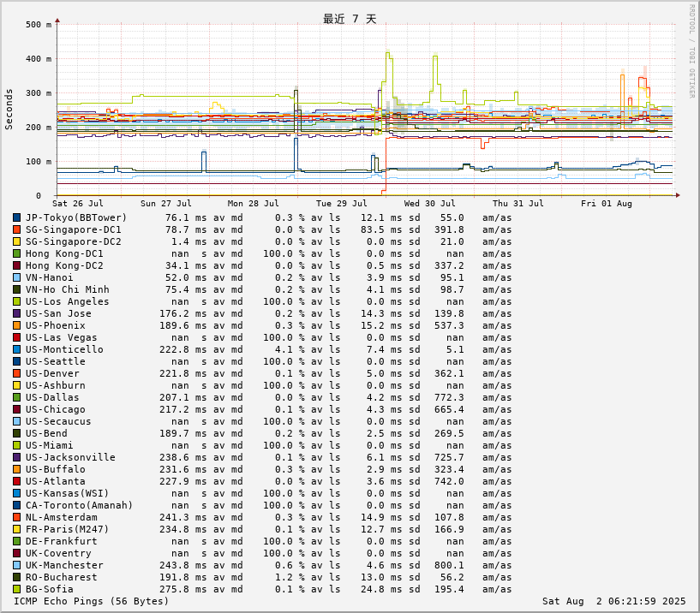Click the '83.5 ms' deviation for SG-Singapore-DC1
700x613 pixels.
(381, 229)
